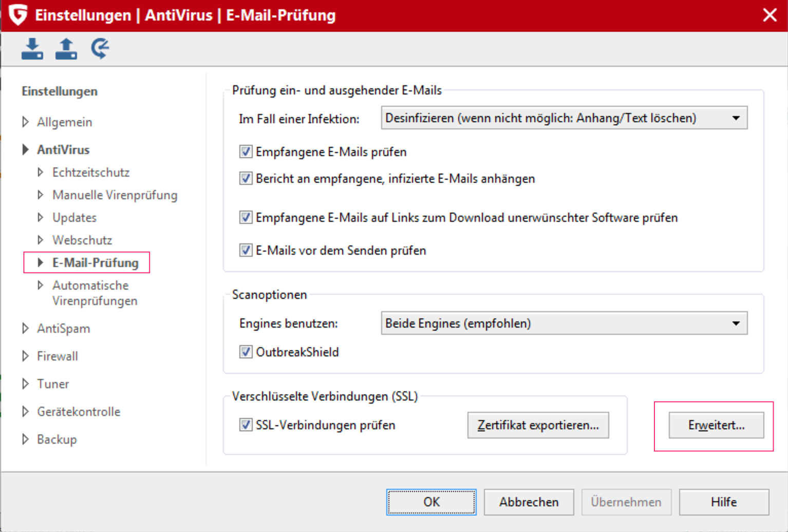The height and width of the screenshot is (532, 788).
Task: Close the Einstellungen window
Action: click(x=770, y=15)
